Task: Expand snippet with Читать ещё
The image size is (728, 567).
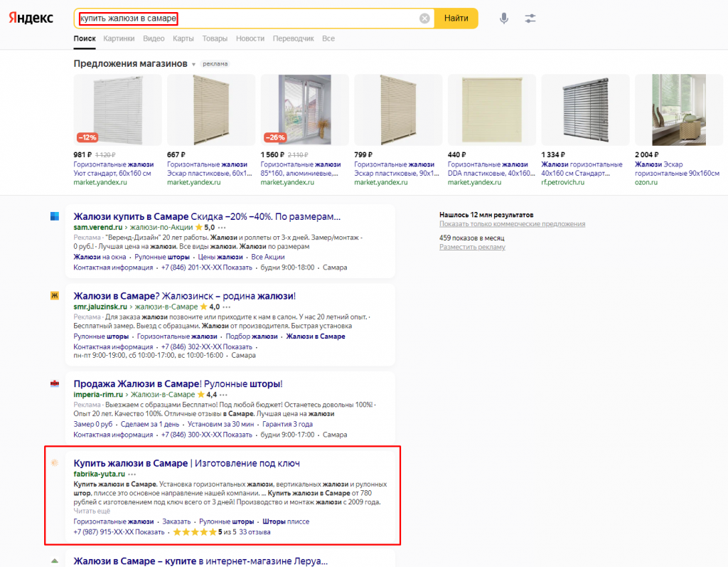Action: [92, 512]
